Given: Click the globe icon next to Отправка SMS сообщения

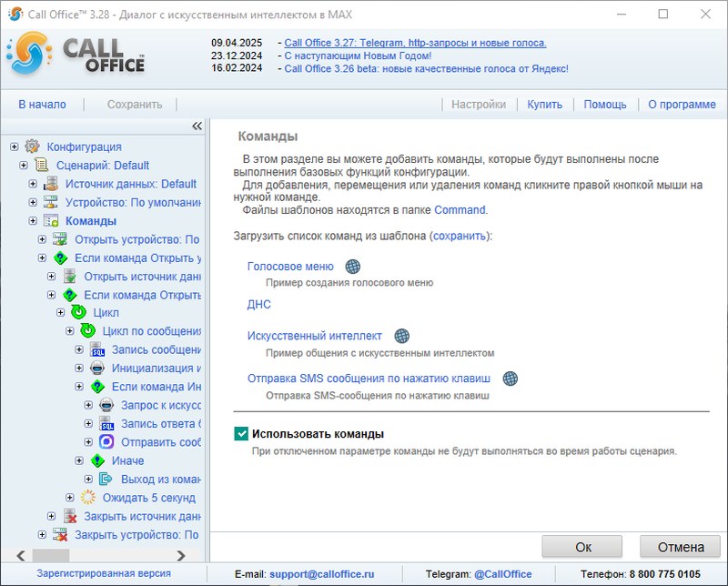Looking at the screenshot, I should click(511, 379).
